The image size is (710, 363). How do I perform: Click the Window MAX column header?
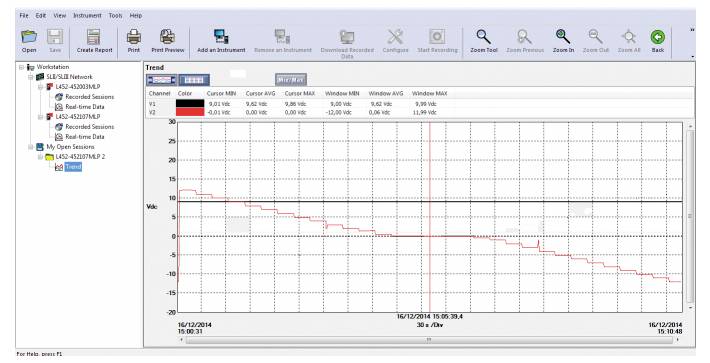click(x=429, y=93)
